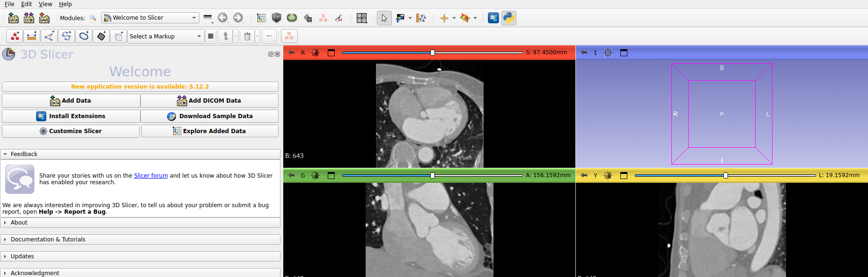Click the DCM import toolbar icon
The image size is (868, 277).
coord(29,18)
